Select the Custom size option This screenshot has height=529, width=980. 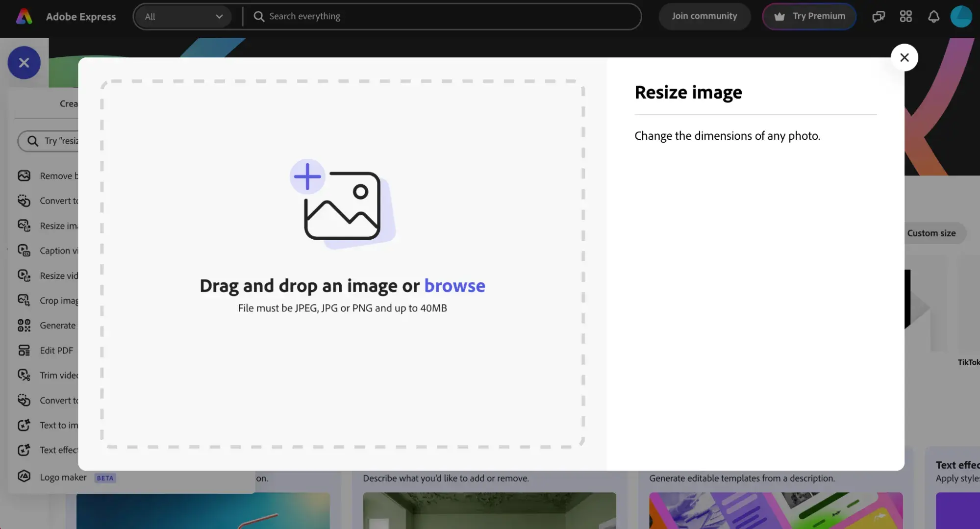point(931,233)
